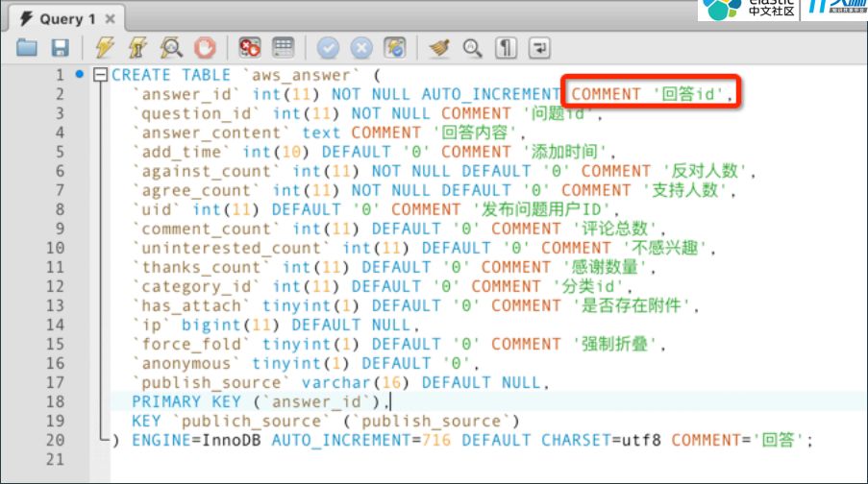Toggle word wrap in editor
The image size is (868, 484).
tap(539, 48)
